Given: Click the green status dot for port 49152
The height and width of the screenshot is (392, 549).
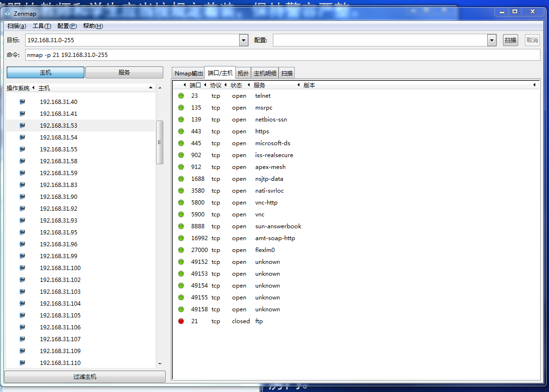Looking at the screenshot, I should tap(181, 261).
